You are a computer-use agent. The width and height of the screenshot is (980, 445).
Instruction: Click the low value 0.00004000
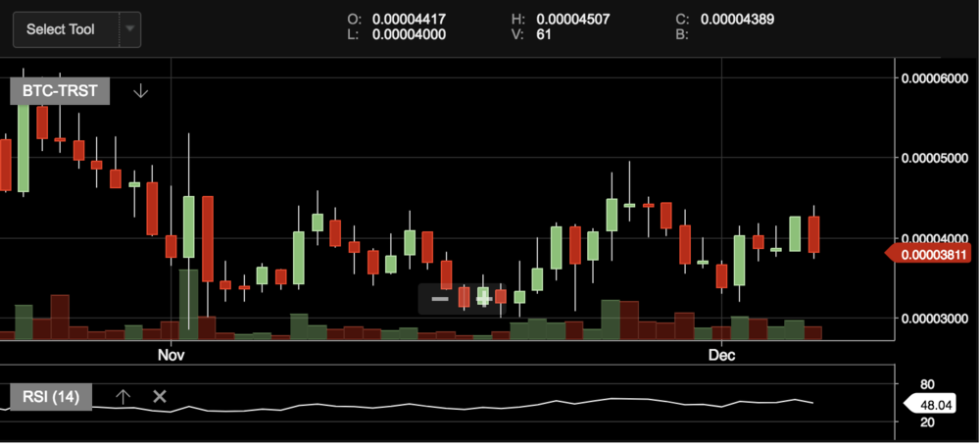coord(409,35)
